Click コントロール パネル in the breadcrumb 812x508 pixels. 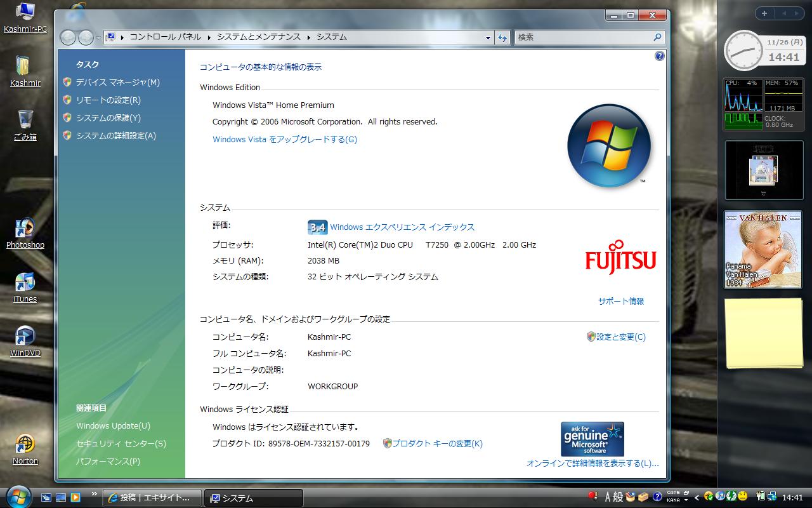(166, 37)
